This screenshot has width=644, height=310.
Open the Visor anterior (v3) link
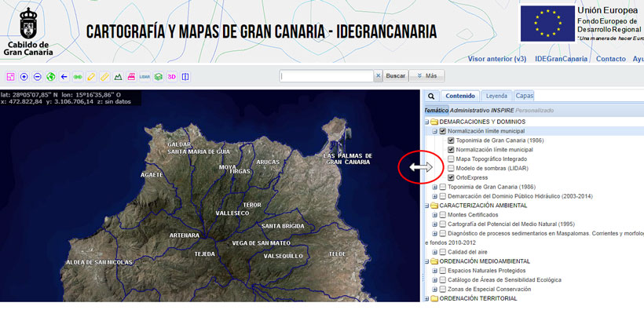click(497, 59)
